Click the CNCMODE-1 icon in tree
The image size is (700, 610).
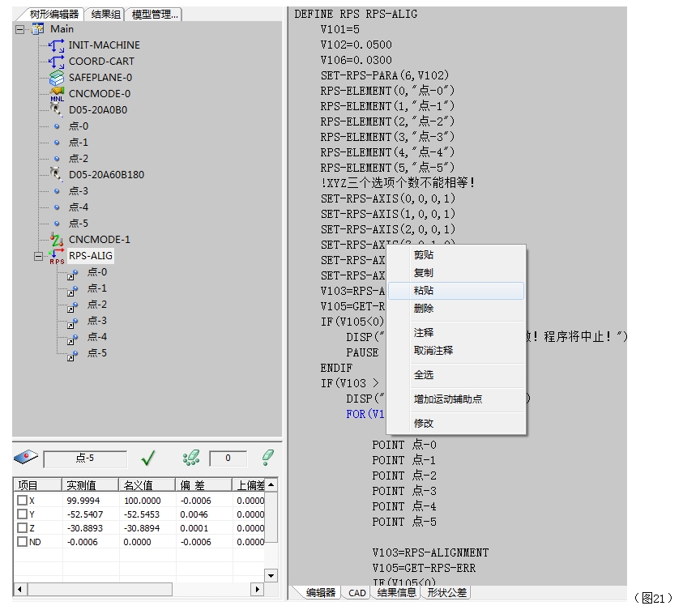(x=56, y=239)
